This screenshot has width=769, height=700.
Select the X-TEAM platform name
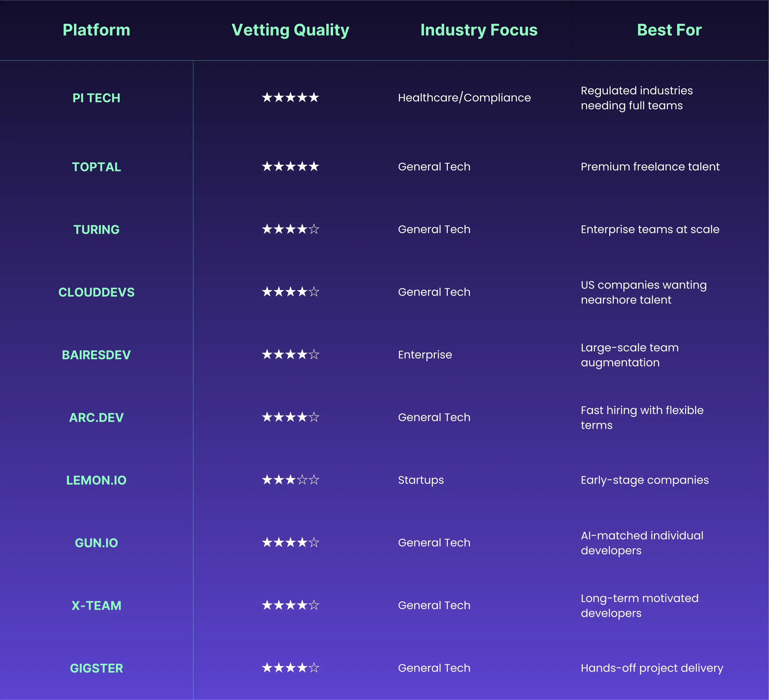tap(97, 605)
